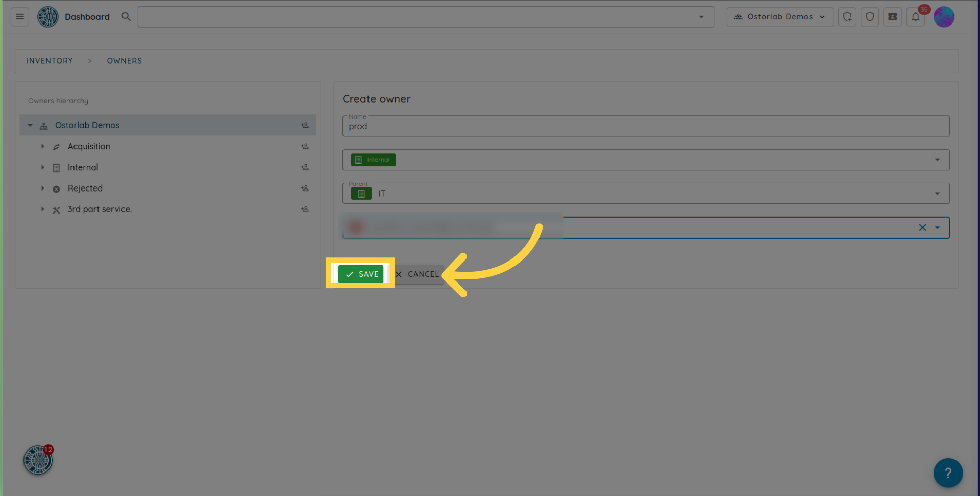Open the Ostorlab Demos organization switcher
Viewport: 980px width, 496px height.
click(779, 17)
